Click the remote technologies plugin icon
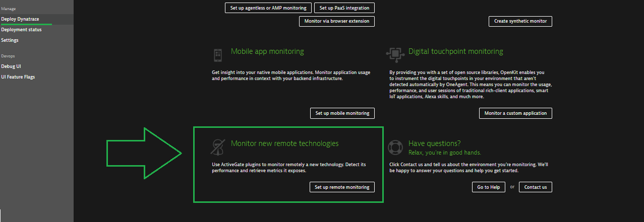 [217, 146]
